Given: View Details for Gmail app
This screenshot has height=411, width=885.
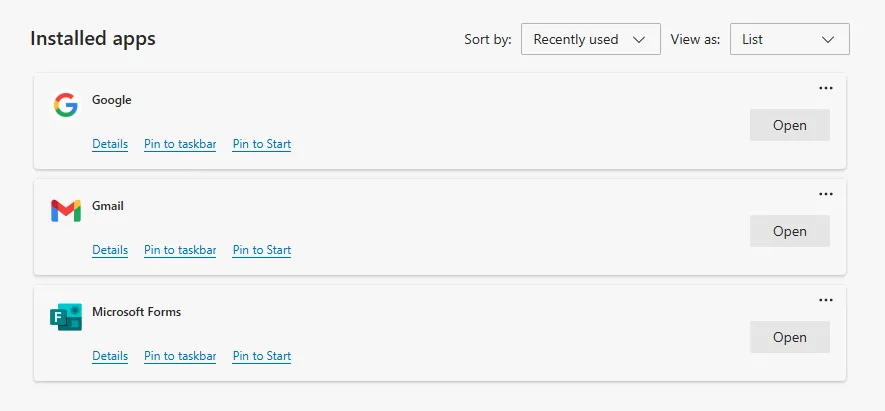Looking at the screenshot, I should pyautogui.click(x=110, y=250).
